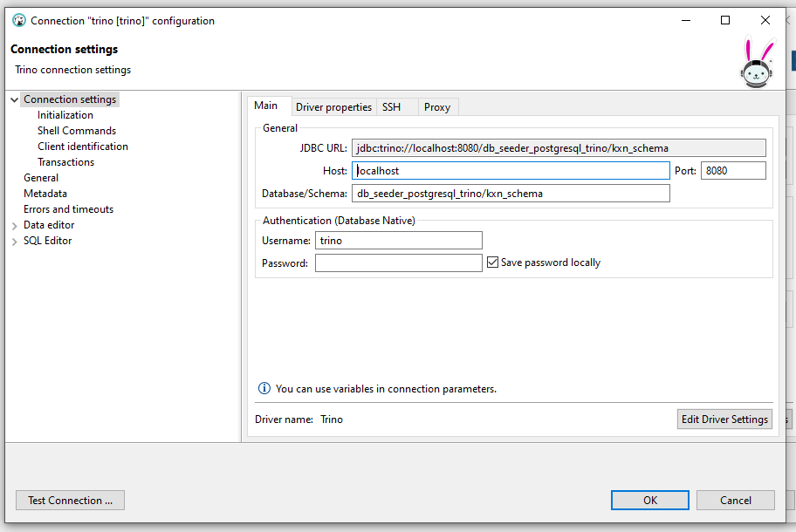The image size is (796, 532).
Task: Select Data editor in the tree
Action: [x=49, y=225]
